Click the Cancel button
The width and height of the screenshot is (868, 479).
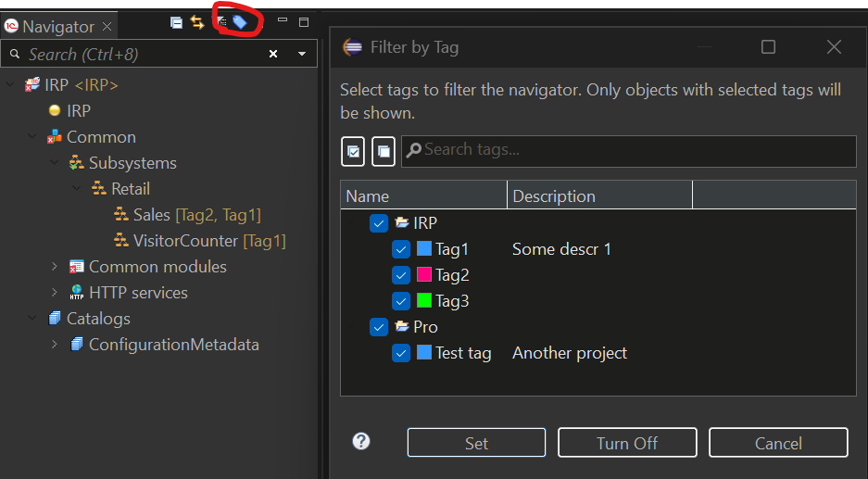[x=778, y=443]
